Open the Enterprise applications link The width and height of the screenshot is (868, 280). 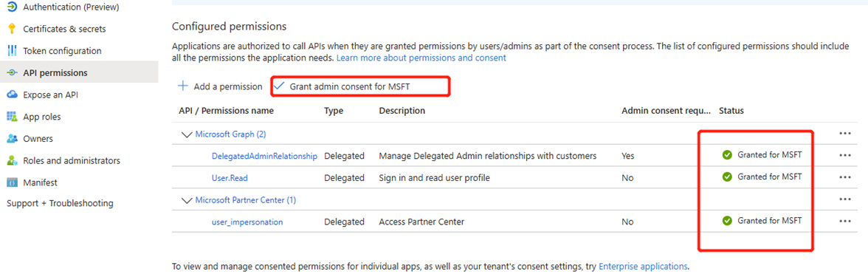coord(643,266)
